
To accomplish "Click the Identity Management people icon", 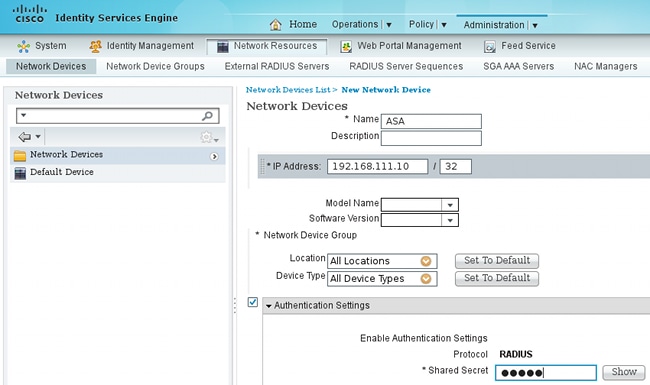I will (x=95, y=46).
